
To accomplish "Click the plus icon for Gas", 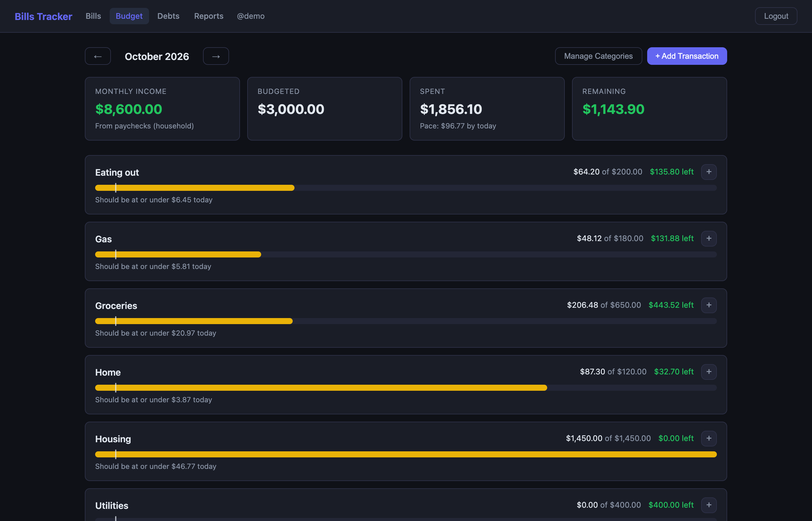I will (709, 238).
